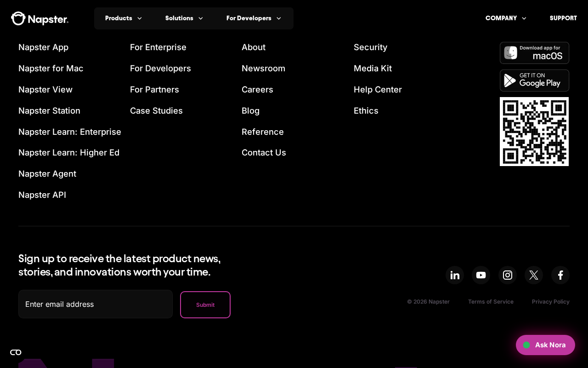Open the Facebook social icon
Image resolution: width=588 pixels, height=368 pixels.
point(560,275)
